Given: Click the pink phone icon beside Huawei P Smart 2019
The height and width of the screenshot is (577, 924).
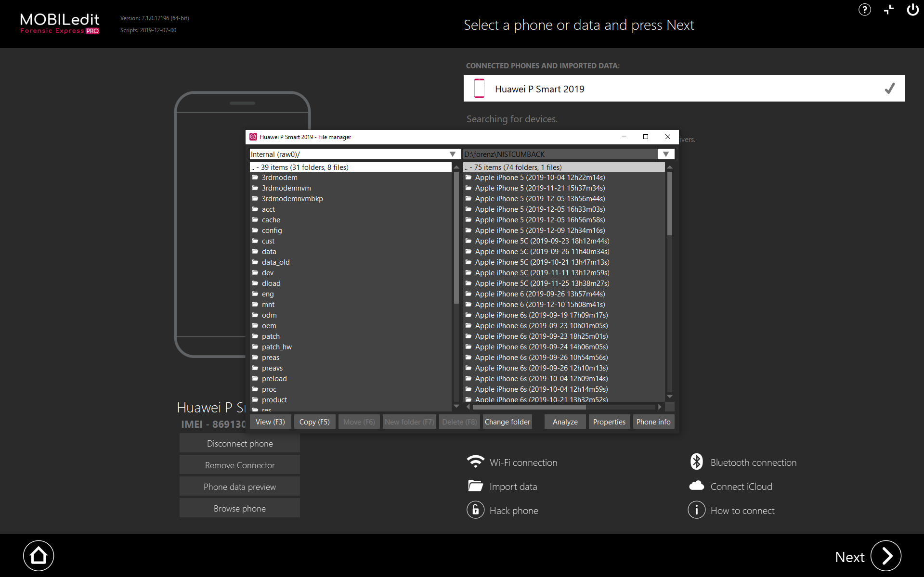Looking at the screenshot, I should (x=479, y=89).
